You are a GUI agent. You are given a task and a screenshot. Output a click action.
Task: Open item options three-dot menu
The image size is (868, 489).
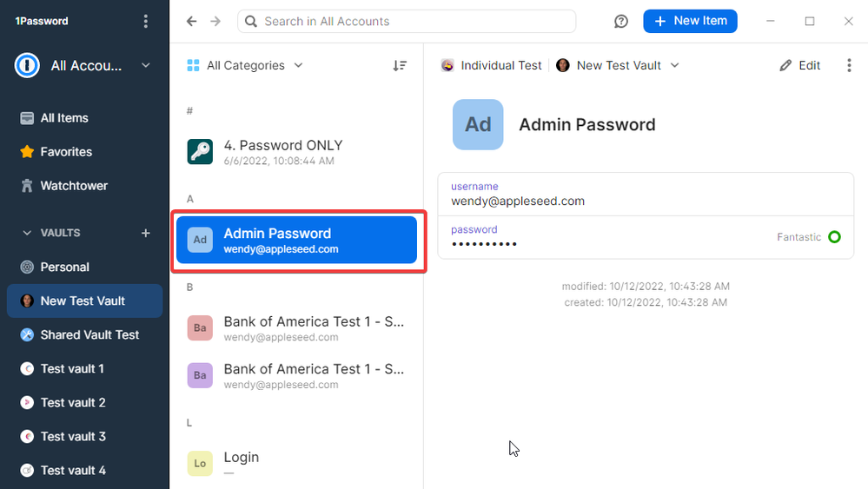coord(850,65)
